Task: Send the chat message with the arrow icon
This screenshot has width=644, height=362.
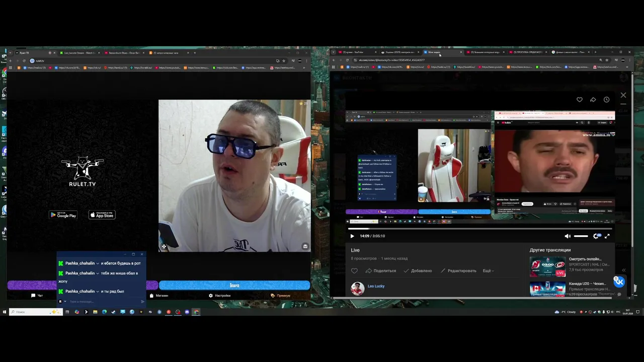Action: pos(142,302)
